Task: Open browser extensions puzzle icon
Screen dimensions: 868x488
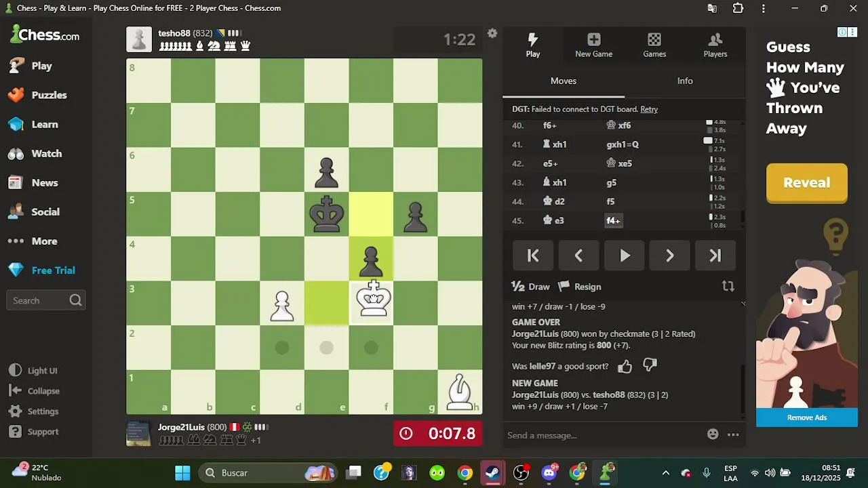Action: click(738, 8)
